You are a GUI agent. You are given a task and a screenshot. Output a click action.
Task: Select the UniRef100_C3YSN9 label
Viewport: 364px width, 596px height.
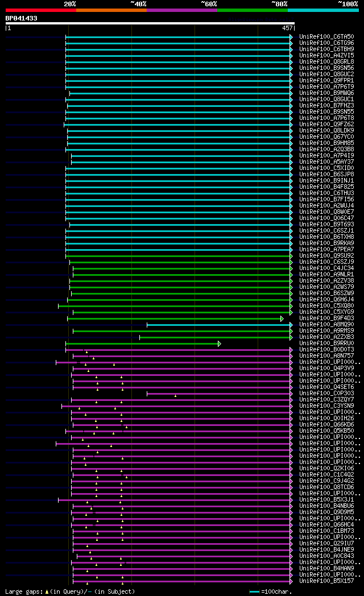coord(326,405)
